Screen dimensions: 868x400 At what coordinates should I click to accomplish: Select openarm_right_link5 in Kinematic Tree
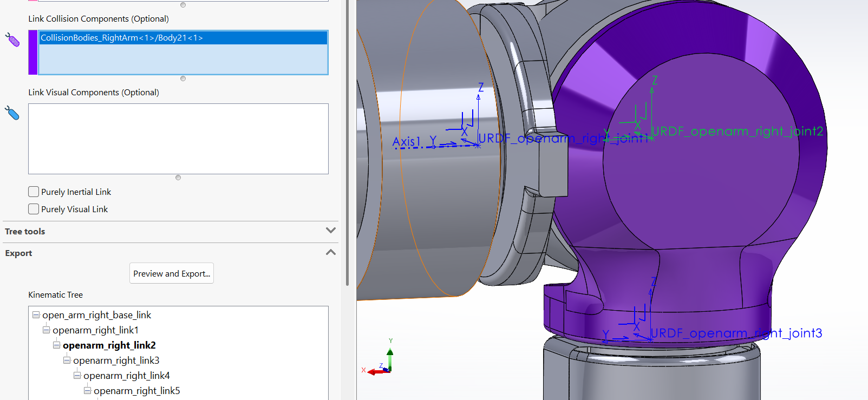pyautogui.click(x=137, y=391)
